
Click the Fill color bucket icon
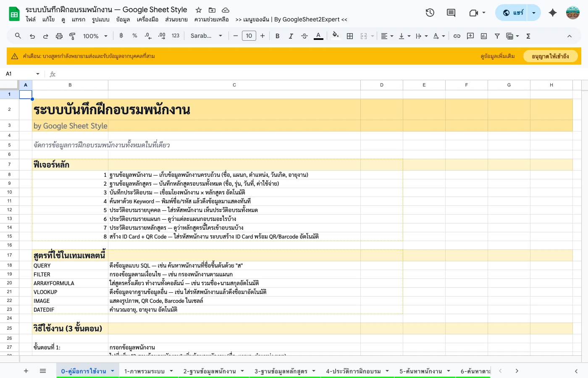335,36
